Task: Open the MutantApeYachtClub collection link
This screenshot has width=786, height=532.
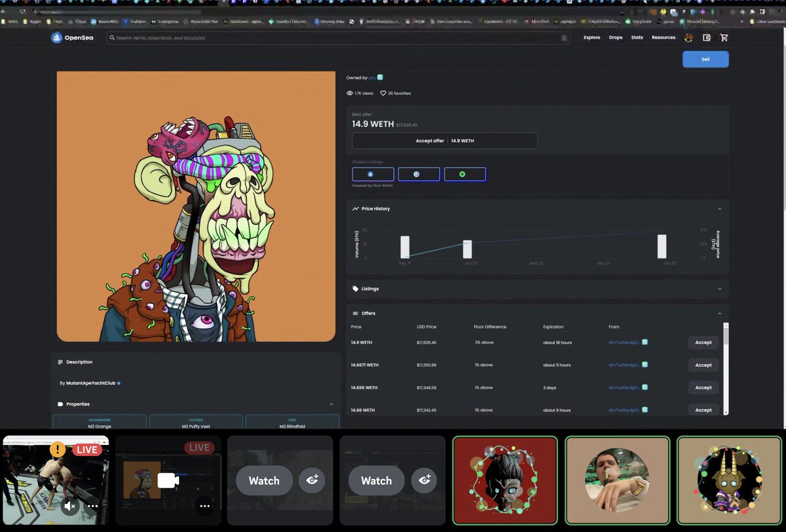Action: (90, 383)
